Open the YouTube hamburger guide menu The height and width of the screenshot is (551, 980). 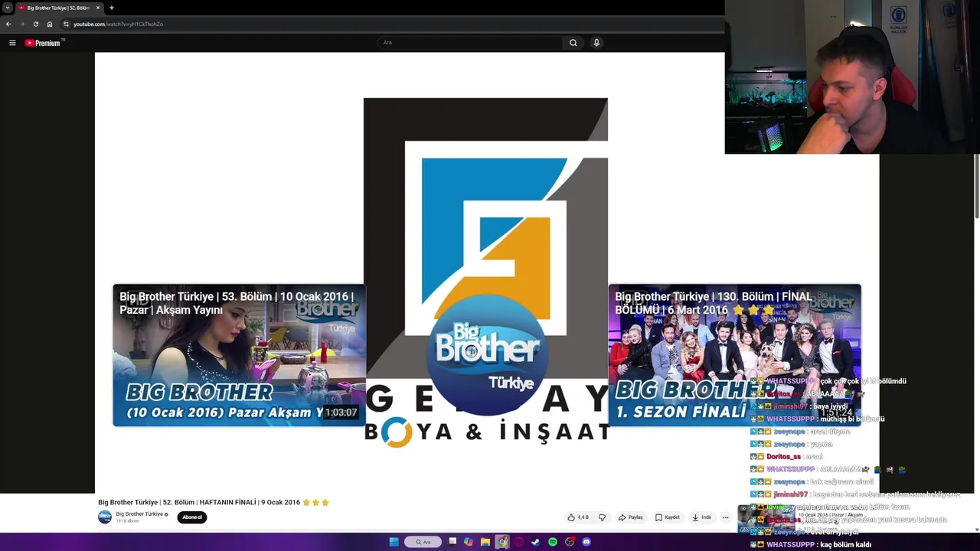(12, 43)
